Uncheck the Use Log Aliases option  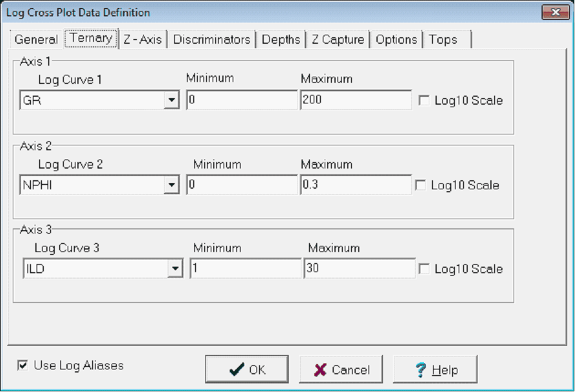click(x=22, y=365)
